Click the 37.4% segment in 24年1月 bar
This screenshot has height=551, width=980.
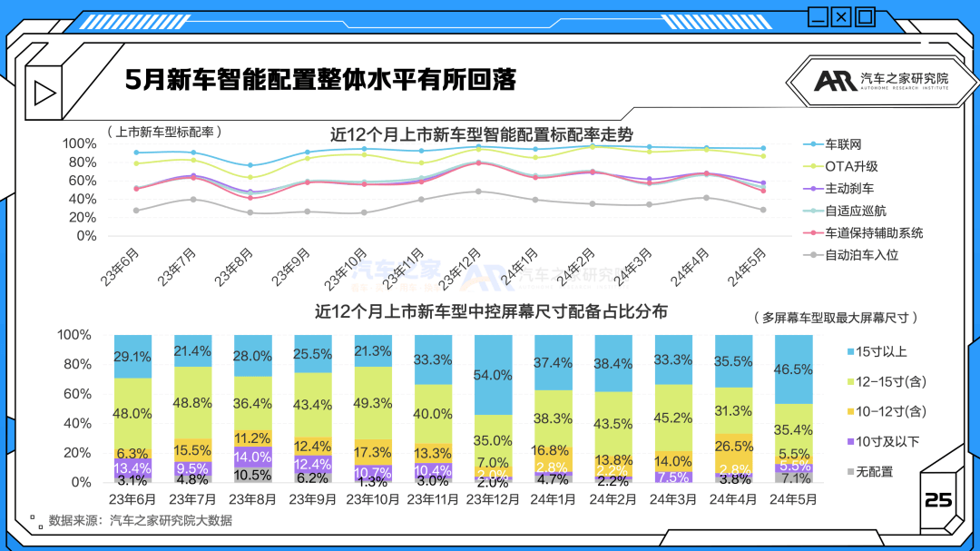point(554,363)
